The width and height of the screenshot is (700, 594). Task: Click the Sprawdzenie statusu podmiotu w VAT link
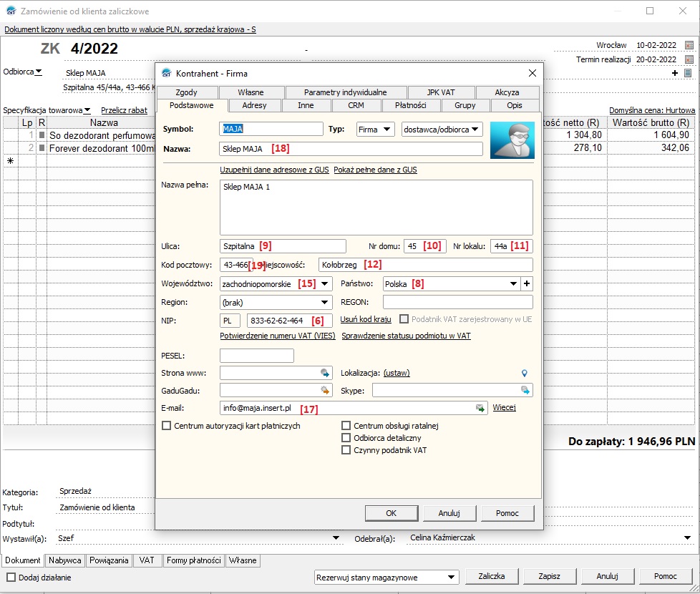coord(406,336)
